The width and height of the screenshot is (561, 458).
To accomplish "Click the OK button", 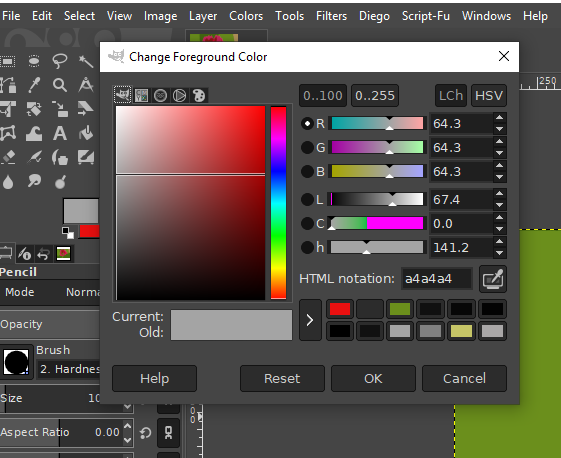I will pos(373,378).
